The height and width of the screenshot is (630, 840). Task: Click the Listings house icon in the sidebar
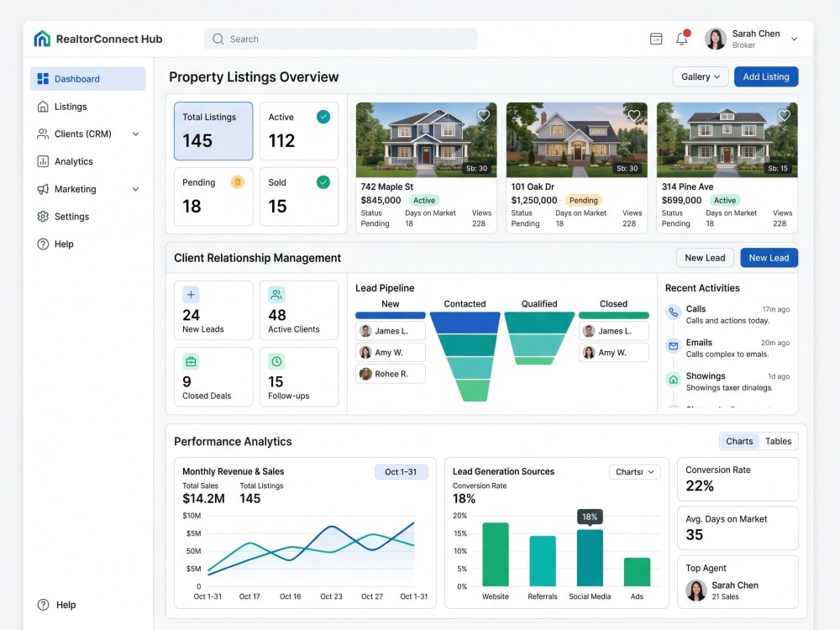[43, 107]
